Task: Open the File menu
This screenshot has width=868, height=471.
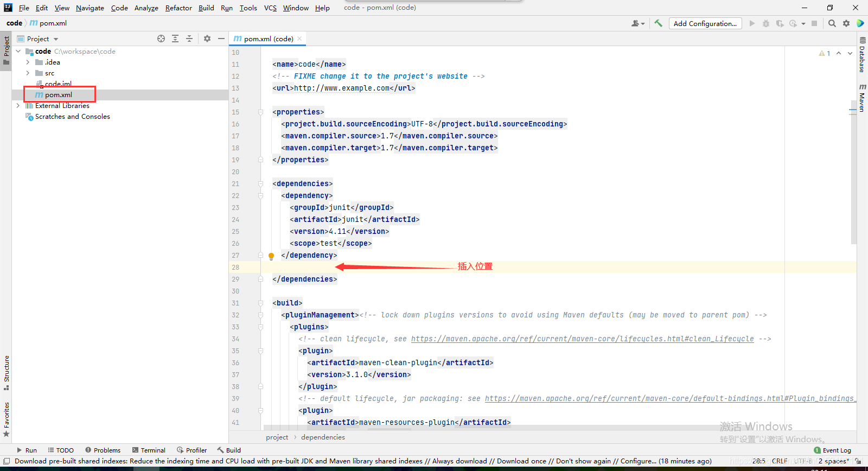Action: [24, 8]
